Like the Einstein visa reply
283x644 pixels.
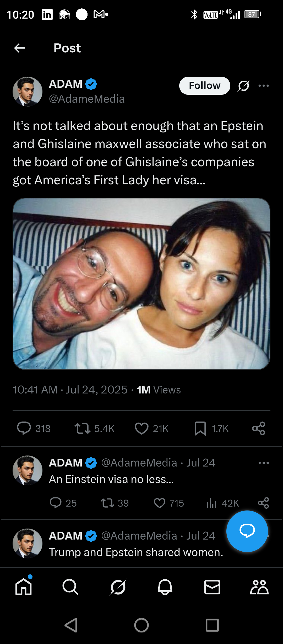(160, 503)
